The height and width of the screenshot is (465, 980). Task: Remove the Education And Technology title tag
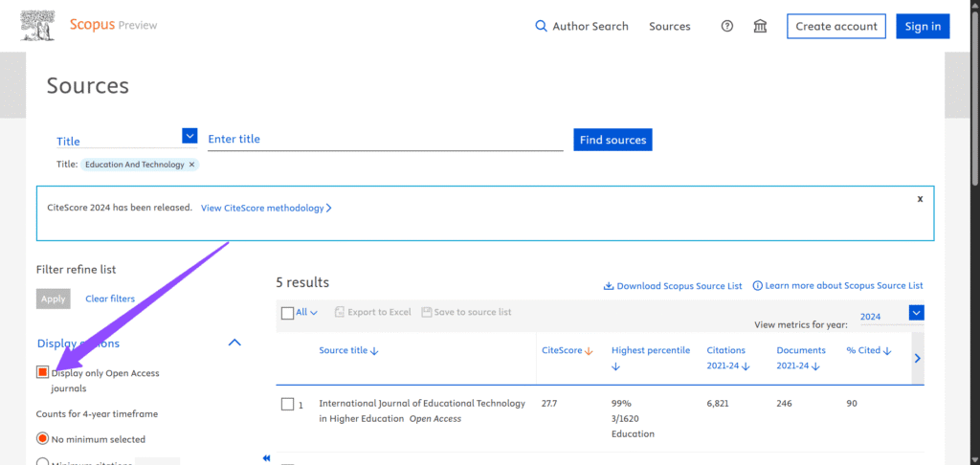[x=191, y=165]
